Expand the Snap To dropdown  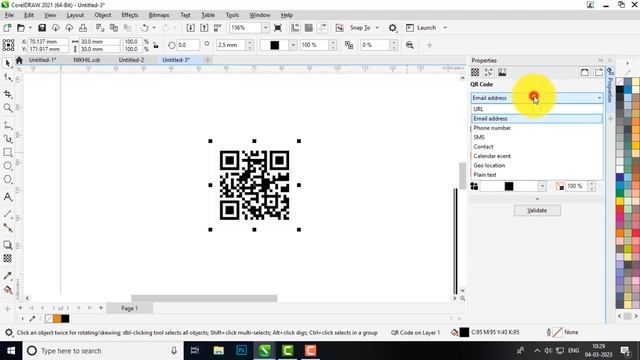(377, 28)
